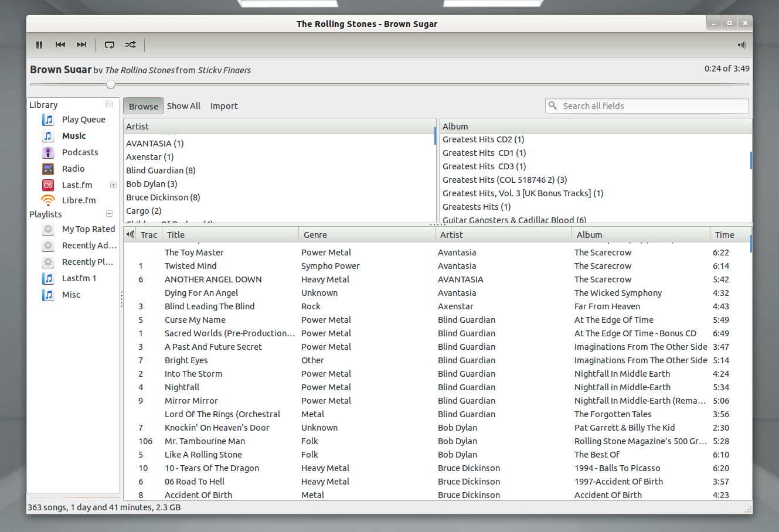
Task: Select Bob Dylan in the Artist browser
Action: tap(151, 184)
